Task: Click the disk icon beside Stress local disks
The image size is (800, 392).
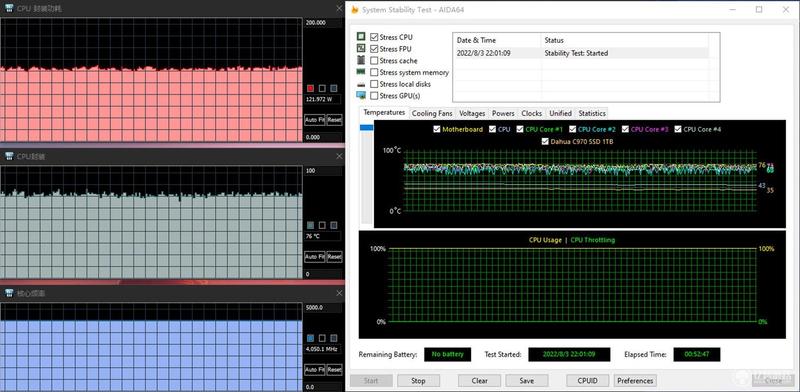Action: 361,84
